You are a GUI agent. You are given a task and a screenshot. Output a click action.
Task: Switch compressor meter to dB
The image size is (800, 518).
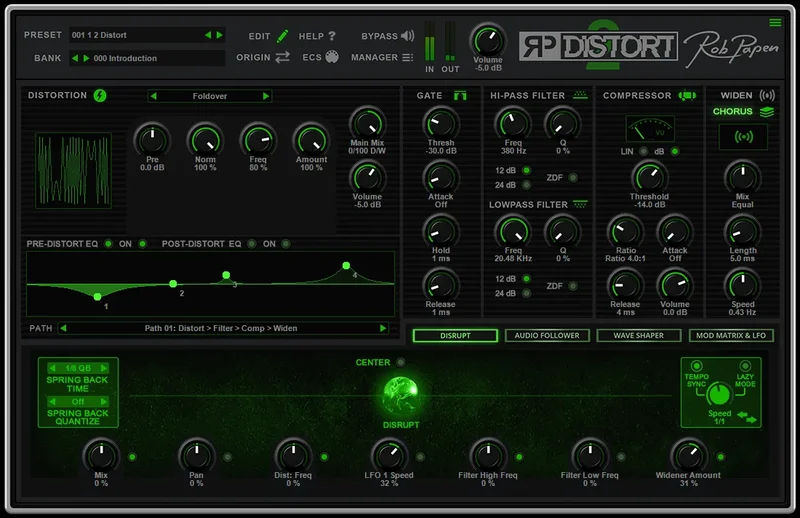click(x=675, y=152)
